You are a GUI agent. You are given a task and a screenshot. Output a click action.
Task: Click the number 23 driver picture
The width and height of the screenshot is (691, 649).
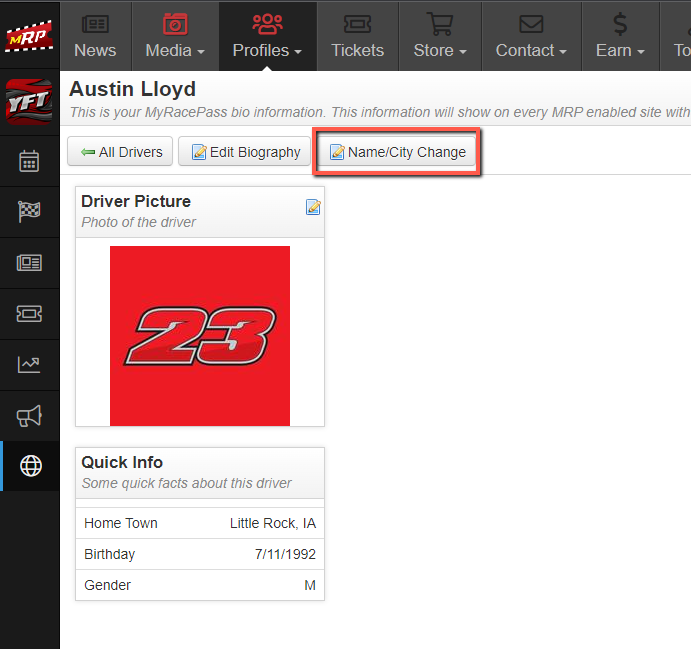click(200, 336)
